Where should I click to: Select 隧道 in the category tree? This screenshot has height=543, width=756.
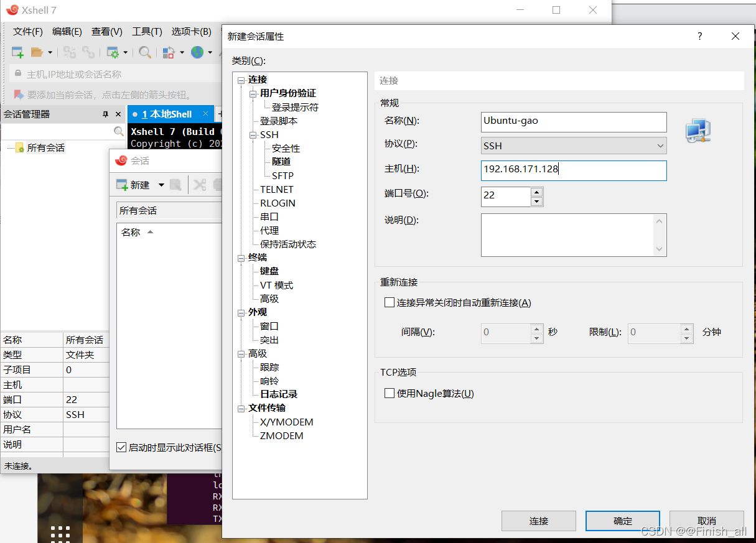281,162
